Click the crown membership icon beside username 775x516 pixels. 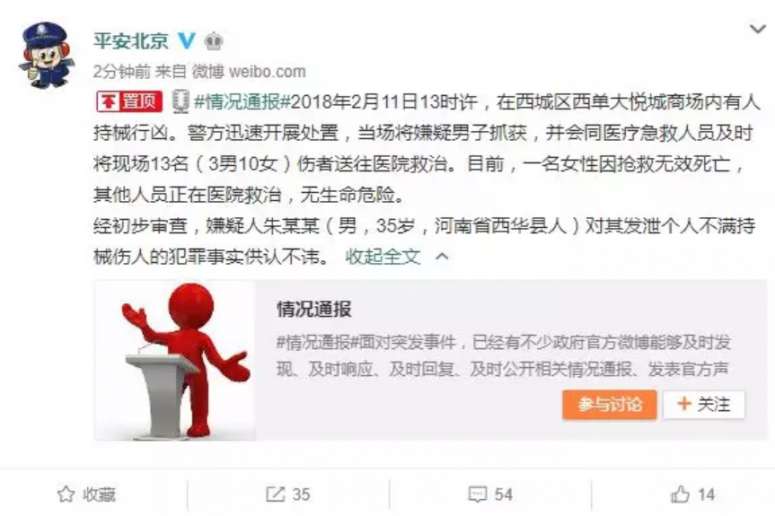(214, 41)
